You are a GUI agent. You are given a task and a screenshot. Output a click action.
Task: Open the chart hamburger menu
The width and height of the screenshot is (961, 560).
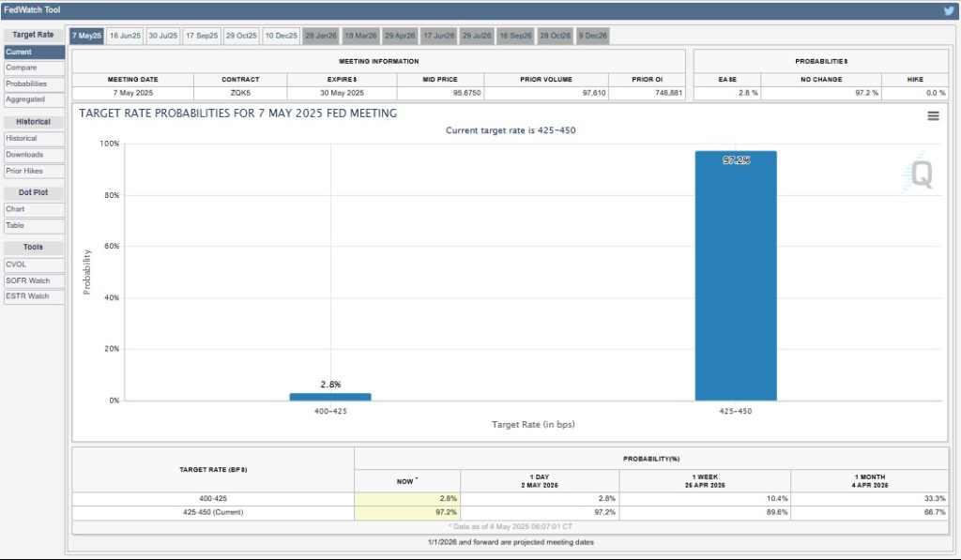933,115
